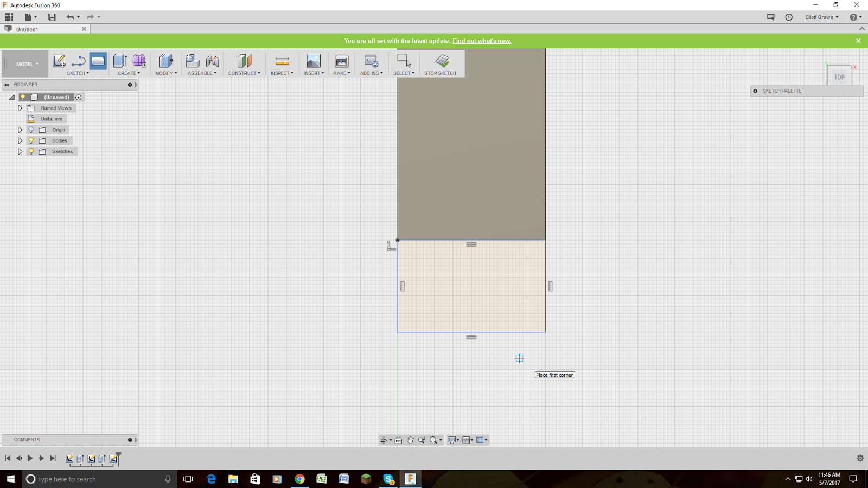Viewport: 868px width, 488px height.
Task: Save the design with the floppy icon
Action: (x=52, y=17)
